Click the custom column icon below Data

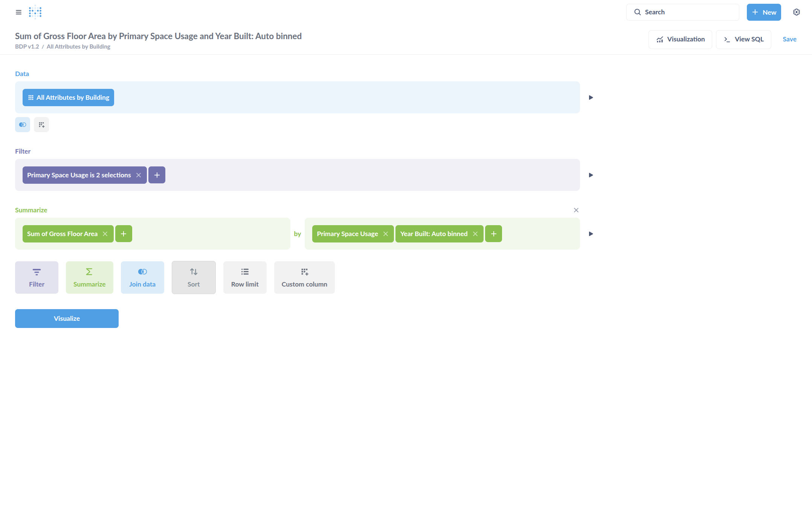coord(41,125)
